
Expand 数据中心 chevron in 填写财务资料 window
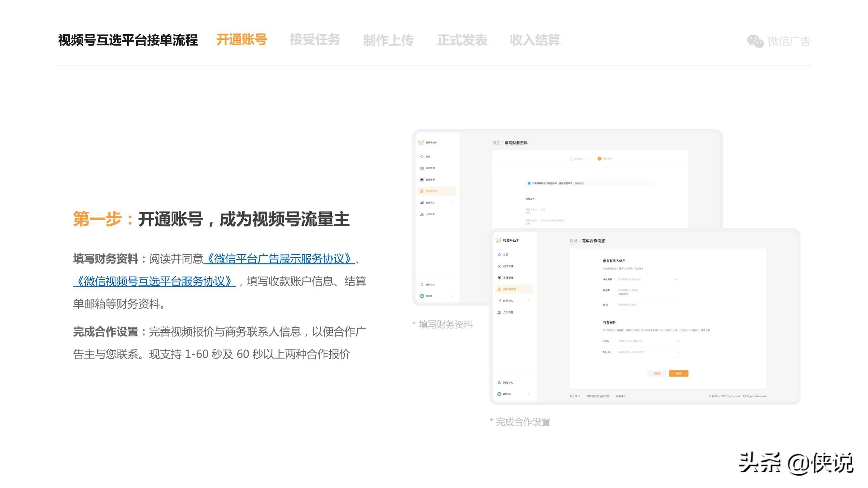pos(451,203)
